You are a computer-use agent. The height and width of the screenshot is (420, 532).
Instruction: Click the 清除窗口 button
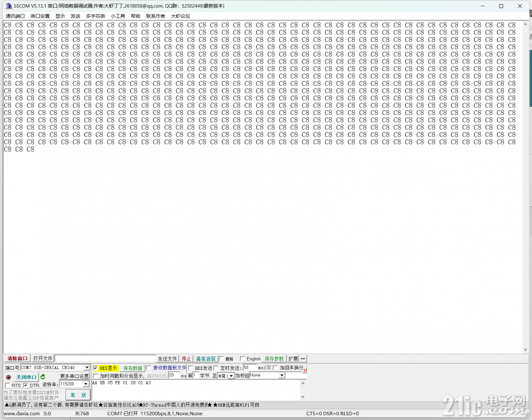click(x=18, y=359)
